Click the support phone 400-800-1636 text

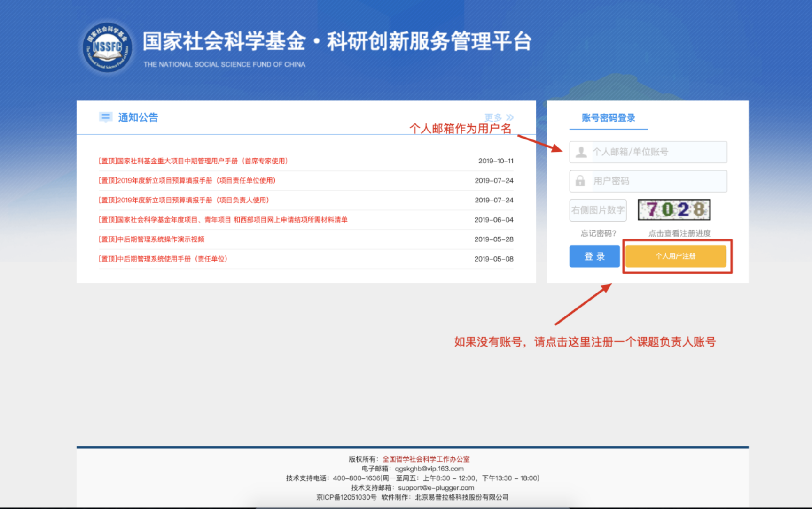(x=356, y=478)
